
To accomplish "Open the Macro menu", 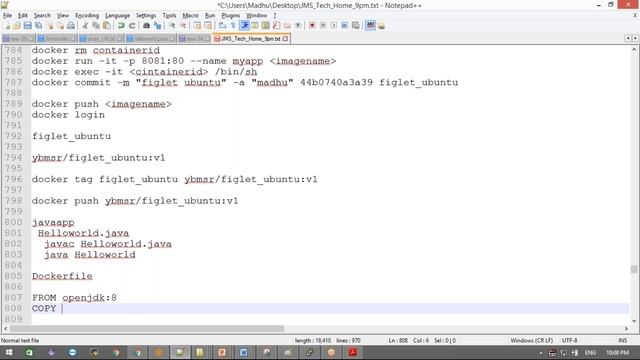I will (x=191, y=16).
